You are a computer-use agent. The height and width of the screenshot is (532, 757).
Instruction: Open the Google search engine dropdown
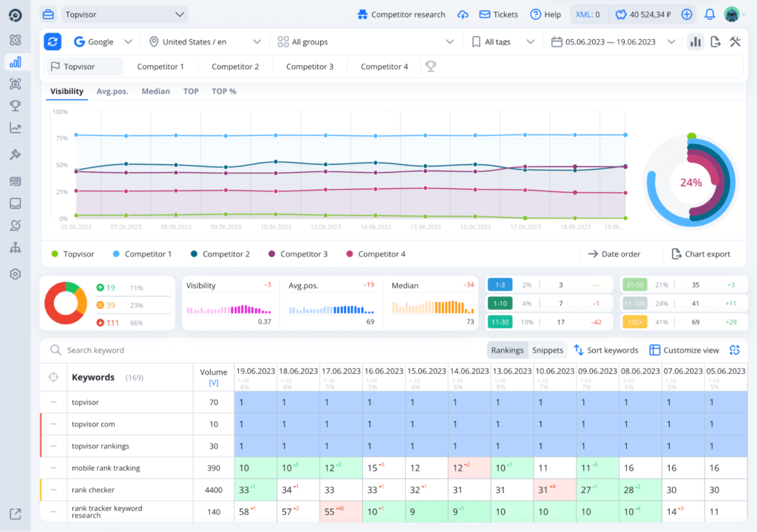[x=102, y=41]
